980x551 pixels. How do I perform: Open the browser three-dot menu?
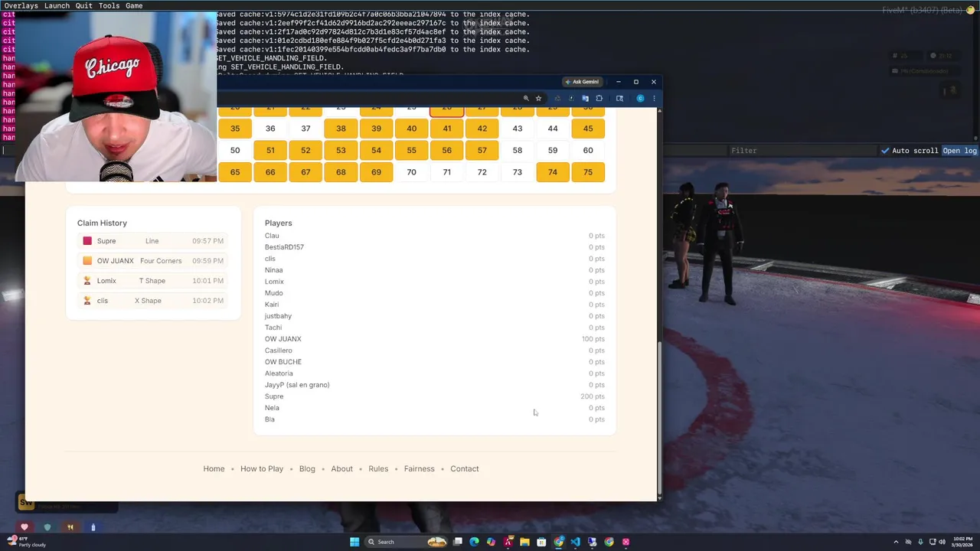pyautogui.click(x=653, y=98)
